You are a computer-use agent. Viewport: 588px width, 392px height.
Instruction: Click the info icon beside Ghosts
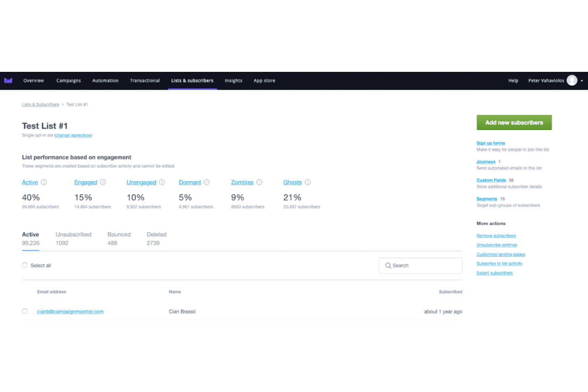308,182
